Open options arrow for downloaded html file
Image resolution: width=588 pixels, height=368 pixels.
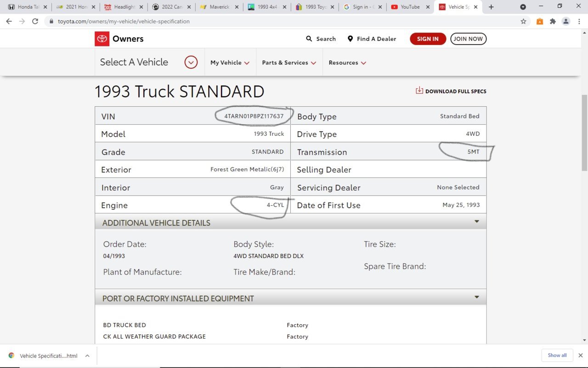pyautogui.click(x=87, y=356)
